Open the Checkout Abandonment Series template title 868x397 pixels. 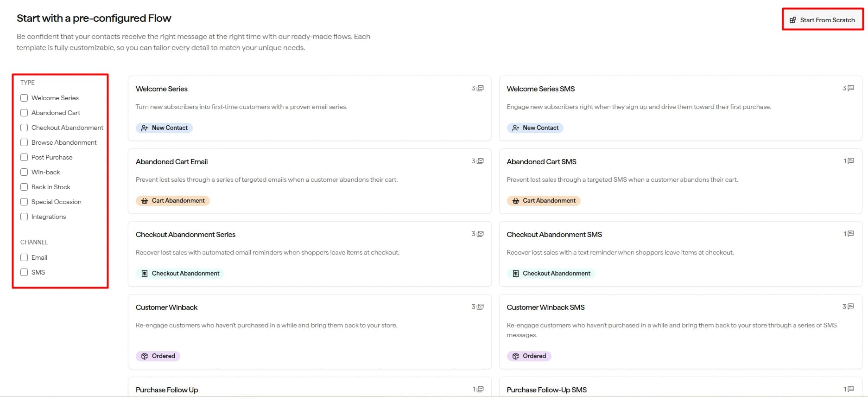tap(185, 235)
